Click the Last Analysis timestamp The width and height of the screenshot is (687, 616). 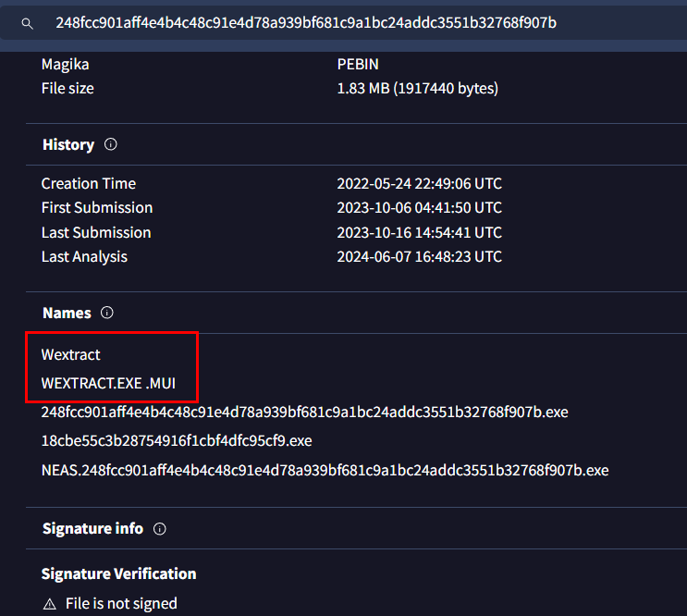tap(419, 256)
